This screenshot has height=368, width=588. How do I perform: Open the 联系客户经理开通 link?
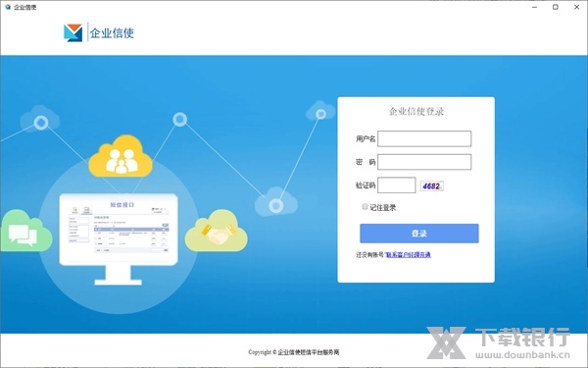(x=408, y=255)
